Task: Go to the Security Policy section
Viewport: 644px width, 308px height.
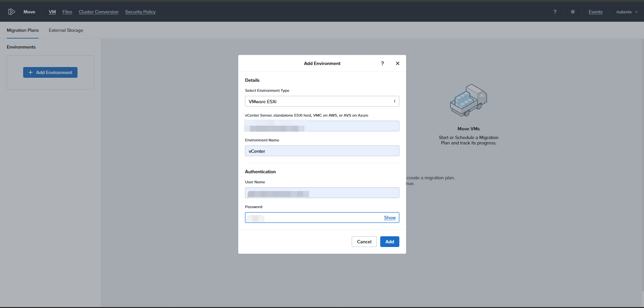Action: [140, 12]
